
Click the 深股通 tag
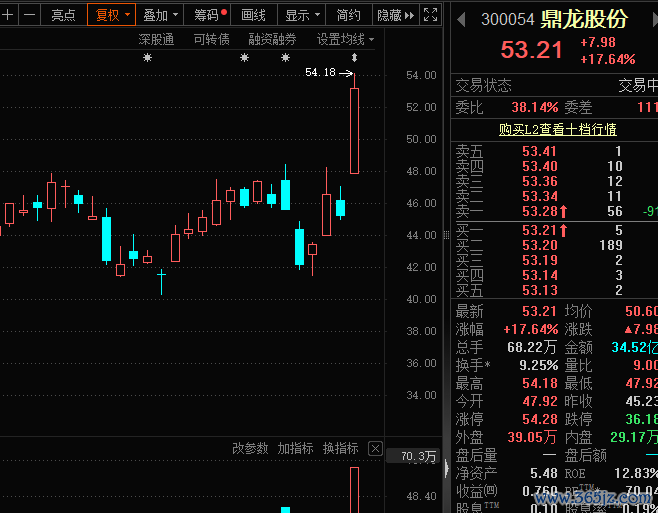(156, 39)
